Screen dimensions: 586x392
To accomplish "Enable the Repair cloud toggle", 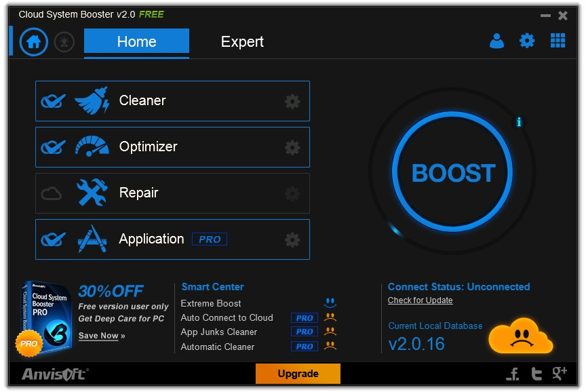I will click(x=51, y=193).
